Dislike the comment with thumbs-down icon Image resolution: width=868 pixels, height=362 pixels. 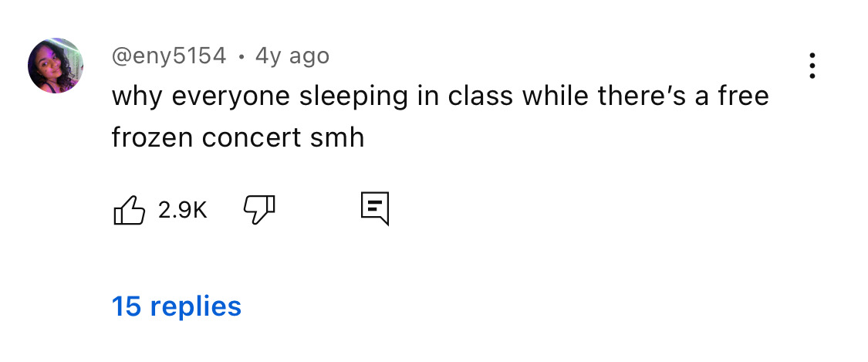click(259, 208)
